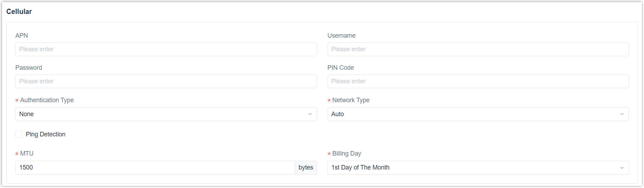This screenshot has height=188, width=644.
Task: Click the Billing Day field label
Action: 346,153
